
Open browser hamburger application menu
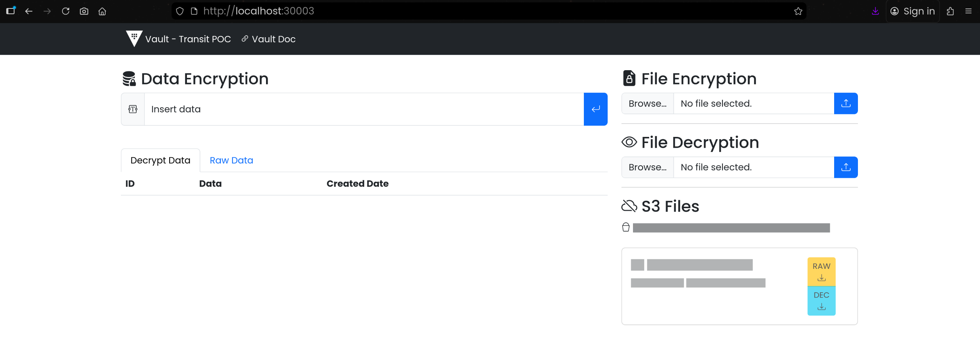tap(968, 11)
